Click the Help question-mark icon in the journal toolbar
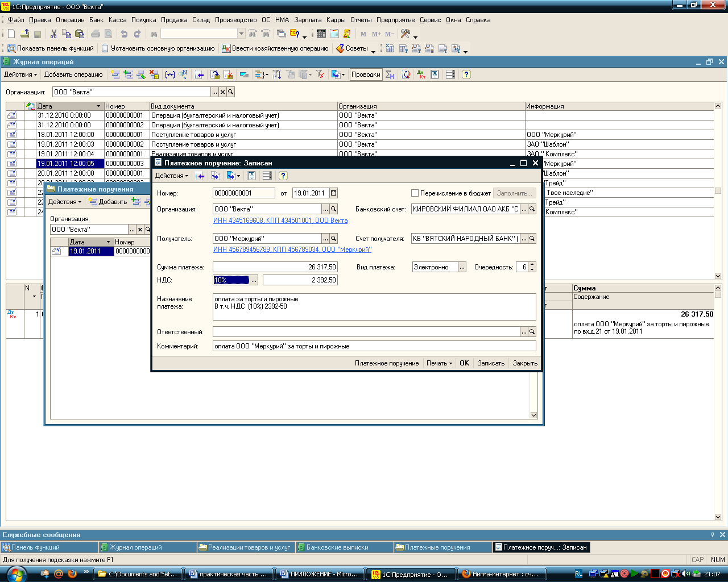728x582 pixels. 466,74
